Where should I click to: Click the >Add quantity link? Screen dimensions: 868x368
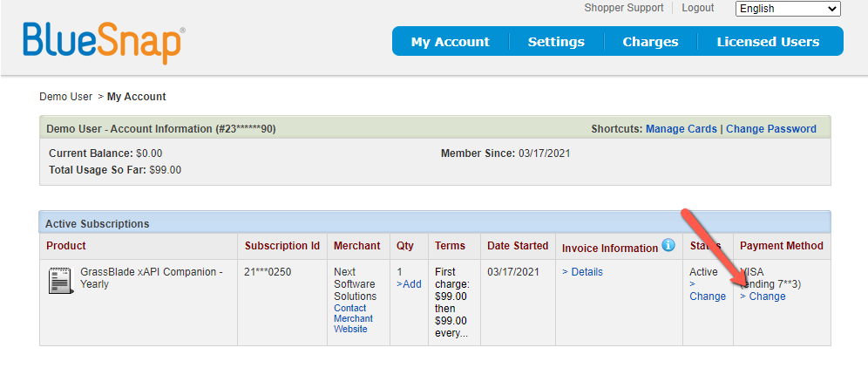point(409,284)
